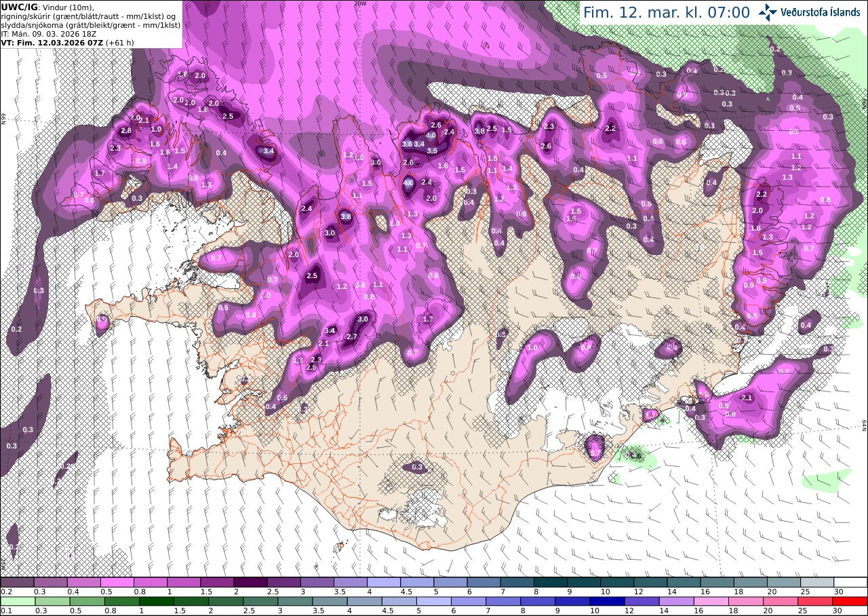Click the 2.8 snowfall value on the map
The height and width of the screenshot is (616, 868).
tap(126, 130)
